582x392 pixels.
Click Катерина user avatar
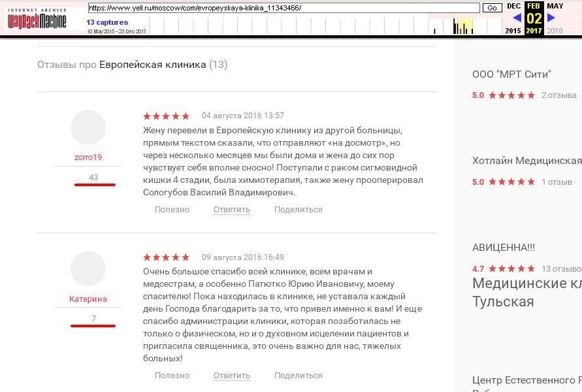88,269
